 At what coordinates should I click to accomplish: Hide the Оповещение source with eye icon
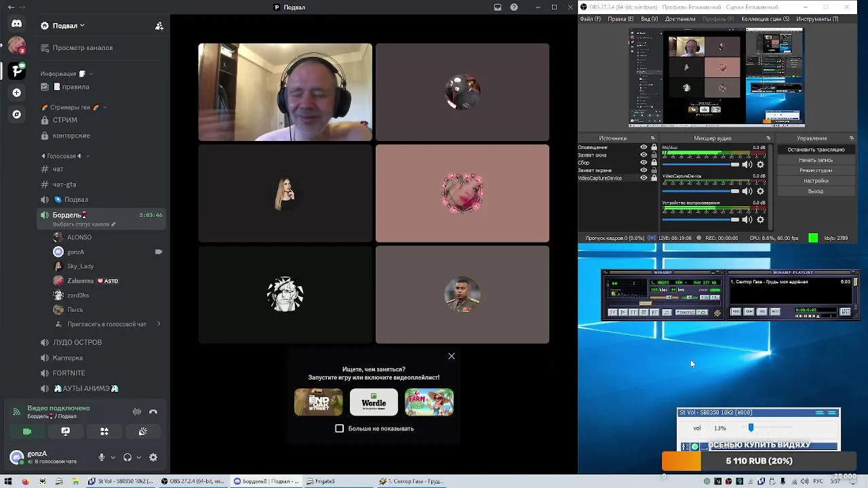point(644,147)
